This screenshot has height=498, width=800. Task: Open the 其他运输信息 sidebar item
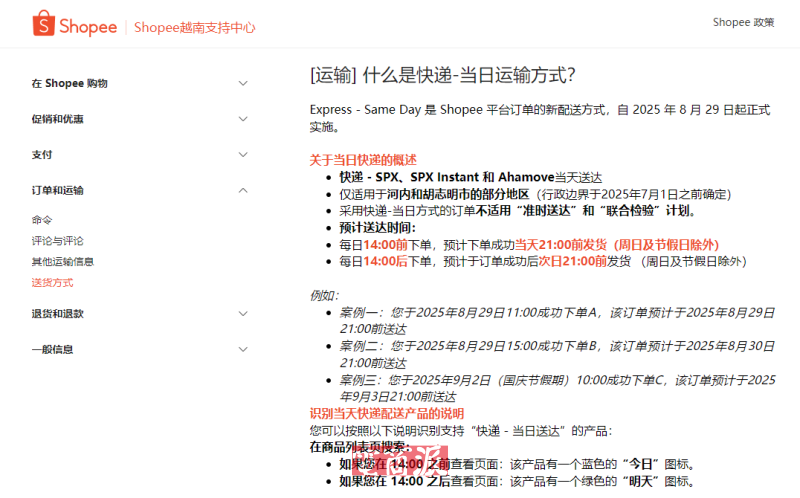coord(62,262)
